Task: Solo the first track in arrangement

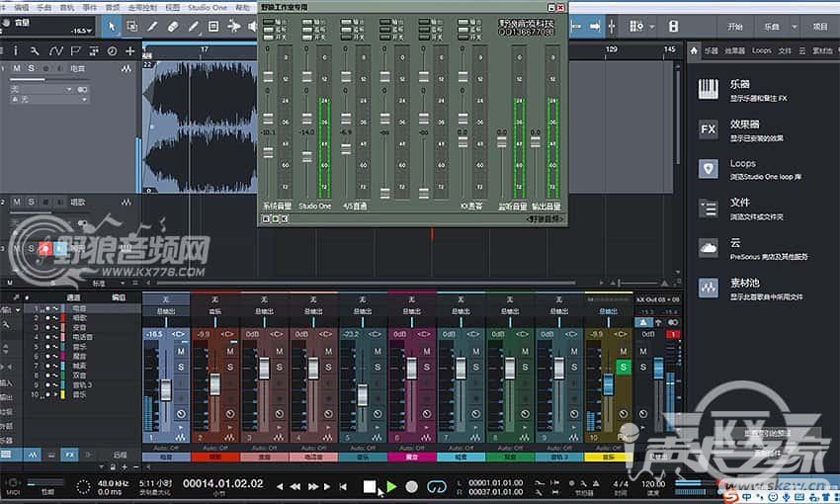Action: pyautogui.click(x=31, y=68)
